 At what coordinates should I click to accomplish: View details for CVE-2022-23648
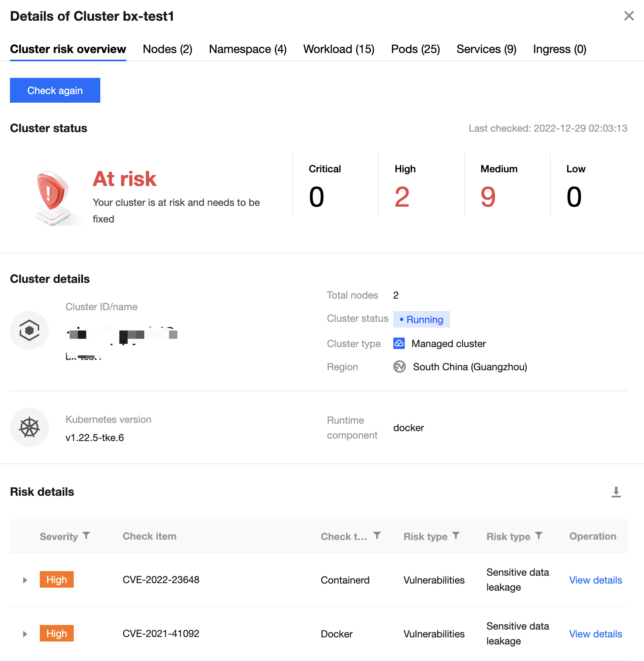(x=596, y=580)
